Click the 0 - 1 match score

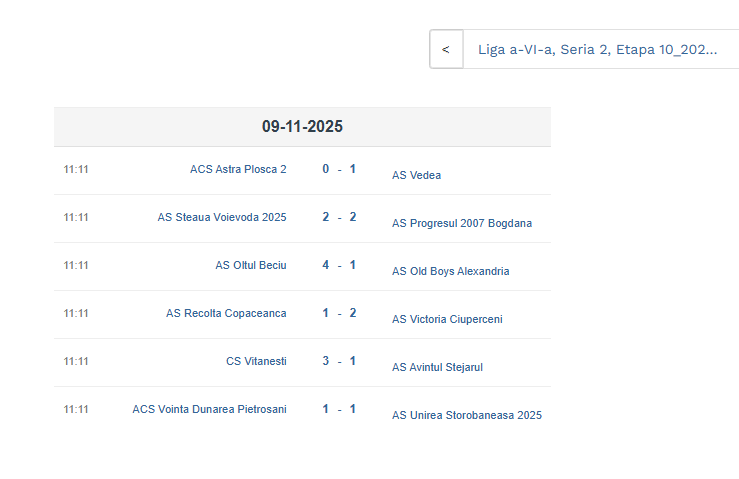coord(339,169)
